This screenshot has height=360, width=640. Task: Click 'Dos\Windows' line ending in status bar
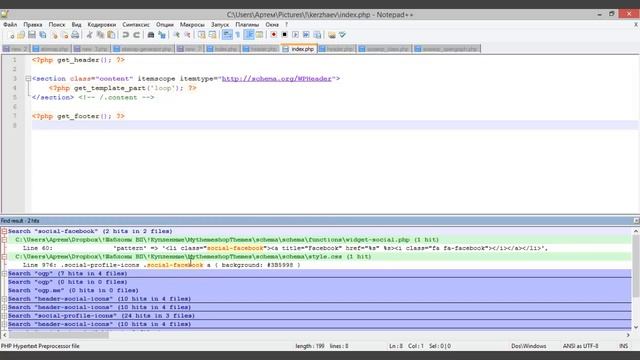[x=529, y=346]
